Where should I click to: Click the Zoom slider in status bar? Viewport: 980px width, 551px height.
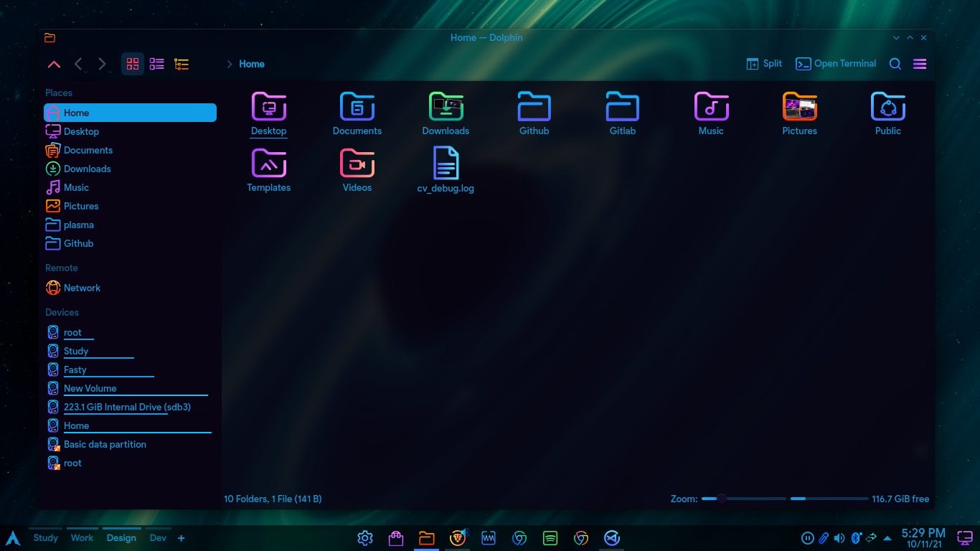coord(744,499)
